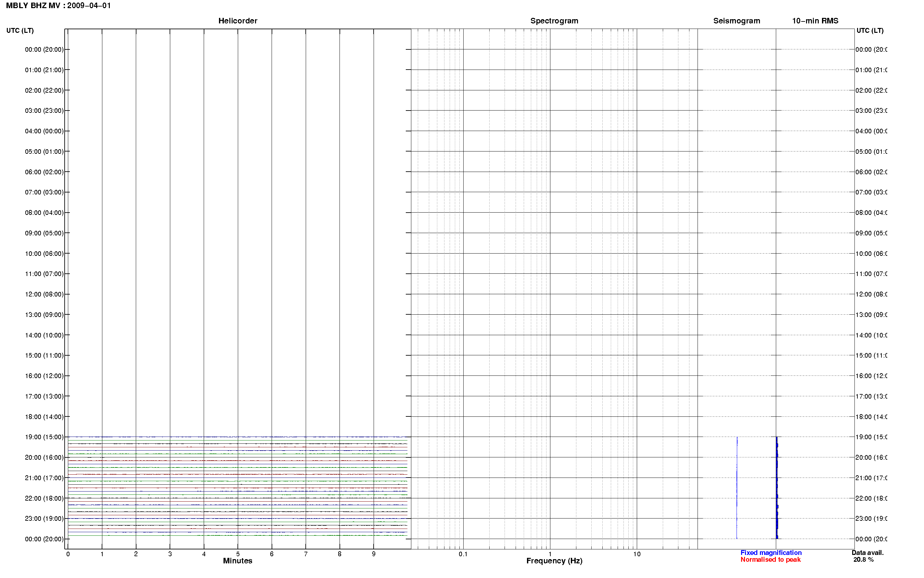The width and height of the screenshot is (924, 578).
Task: Click the right-side '12:00 (08:0' time label
Action: [x=871, y=294]
